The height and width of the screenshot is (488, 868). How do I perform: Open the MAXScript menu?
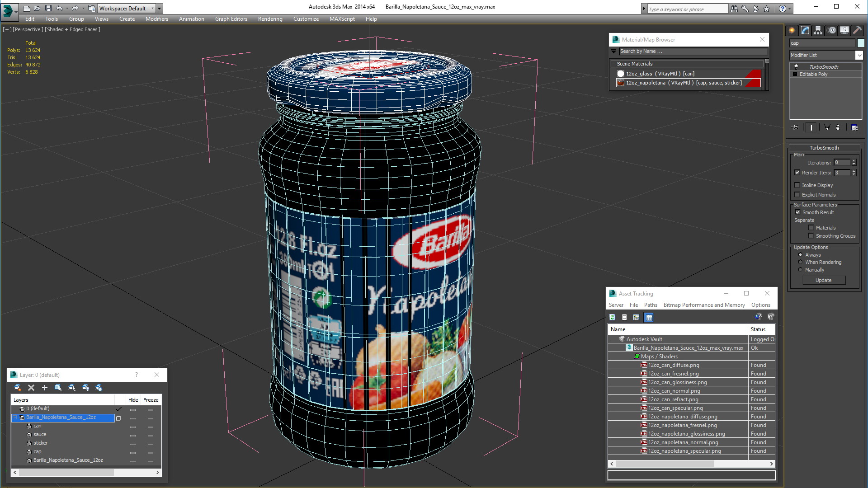pos(342,19)
